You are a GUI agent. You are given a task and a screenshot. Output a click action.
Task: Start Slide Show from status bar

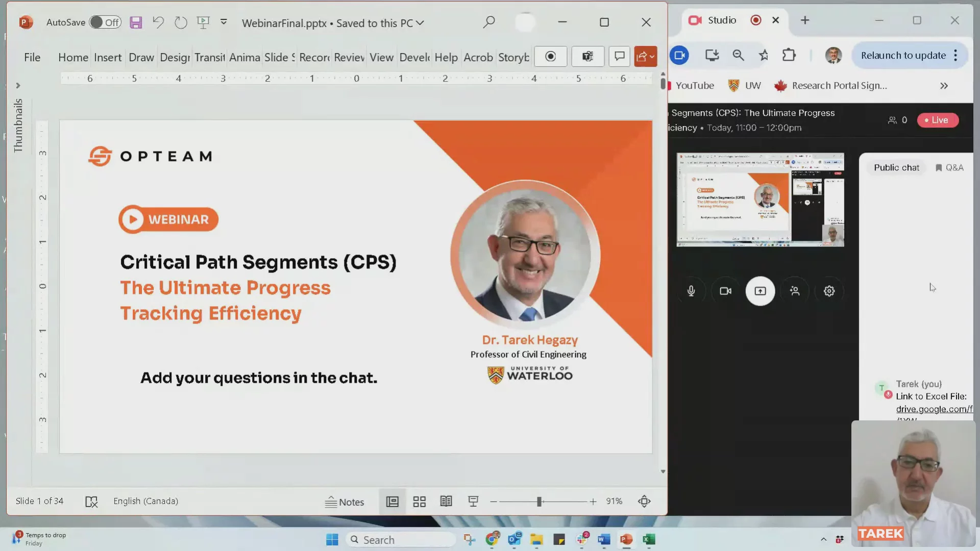pyautogui.click(x=473, y=502)
